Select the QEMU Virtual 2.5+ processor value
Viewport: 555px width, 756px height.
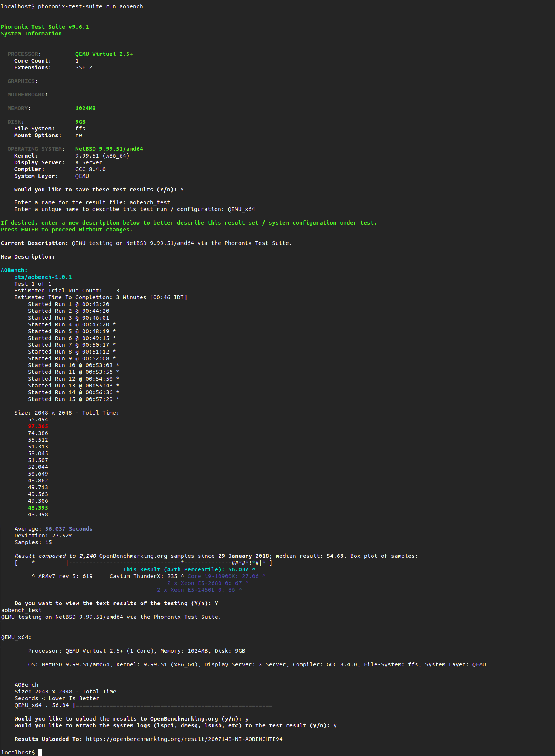click(104, 54)
